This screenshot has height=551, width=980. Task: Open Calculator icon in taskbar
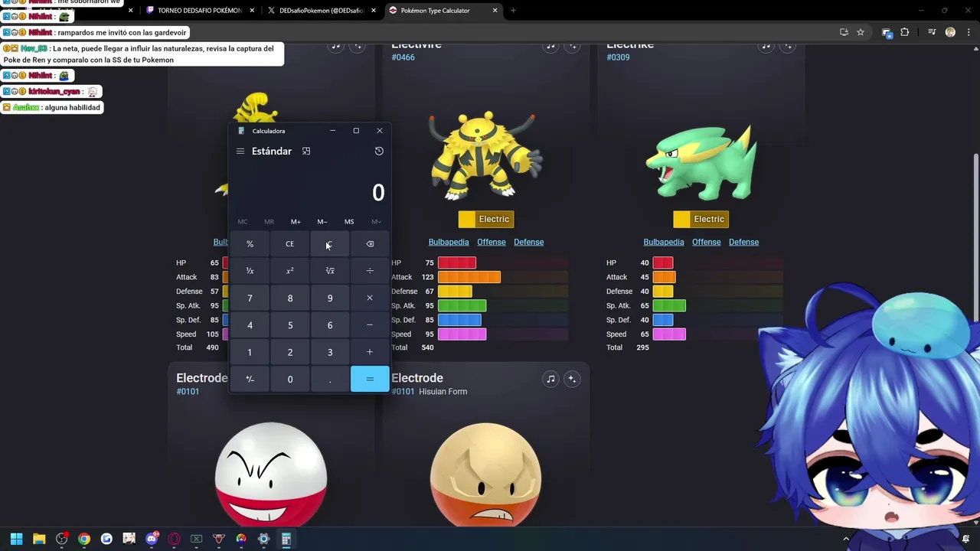[286, 539]
